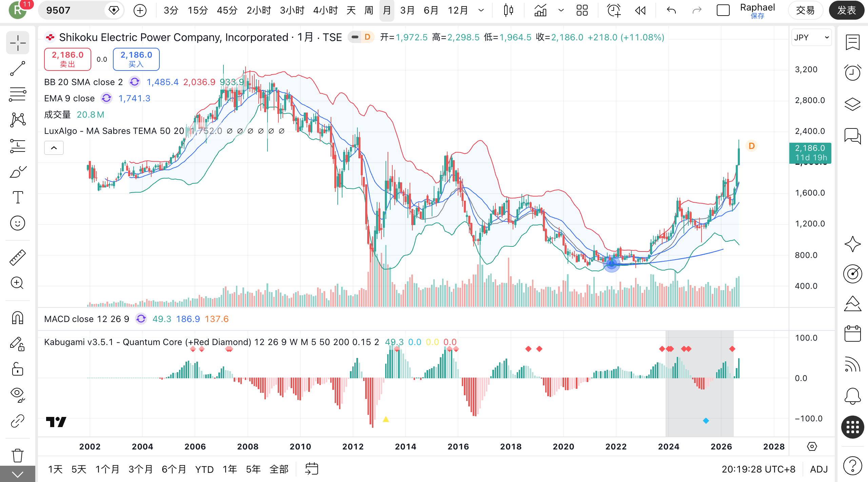This screenshot has width=868, height=482.
Task: Open the chart patterns tool
Action: click(18, 120)
